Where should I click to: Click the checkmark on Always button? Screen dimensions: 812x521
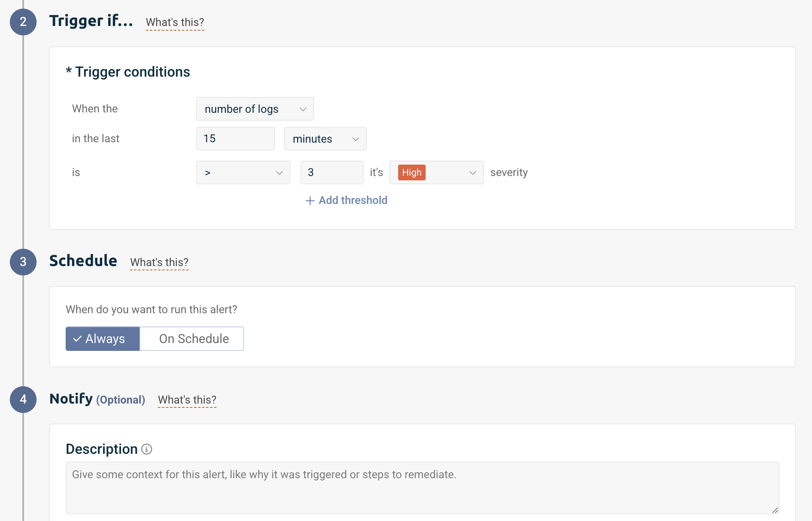pos(77,339)
